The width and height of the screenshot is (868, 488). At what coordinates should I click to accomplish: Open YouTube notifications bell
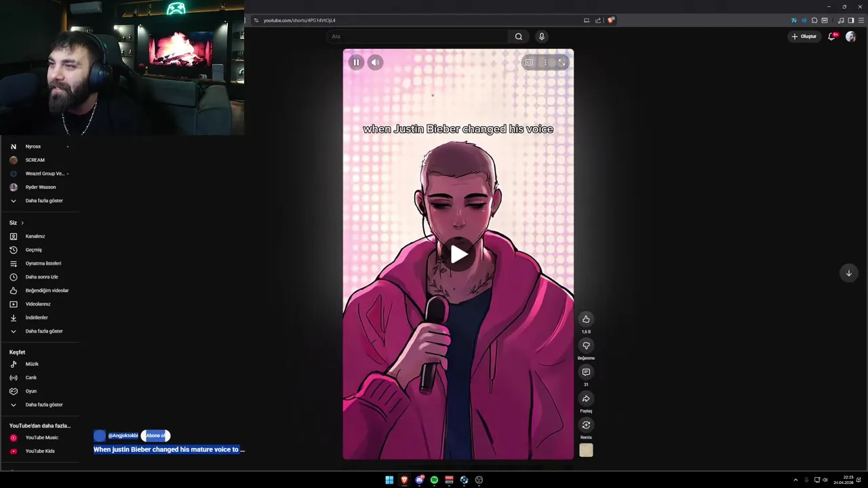832,37
